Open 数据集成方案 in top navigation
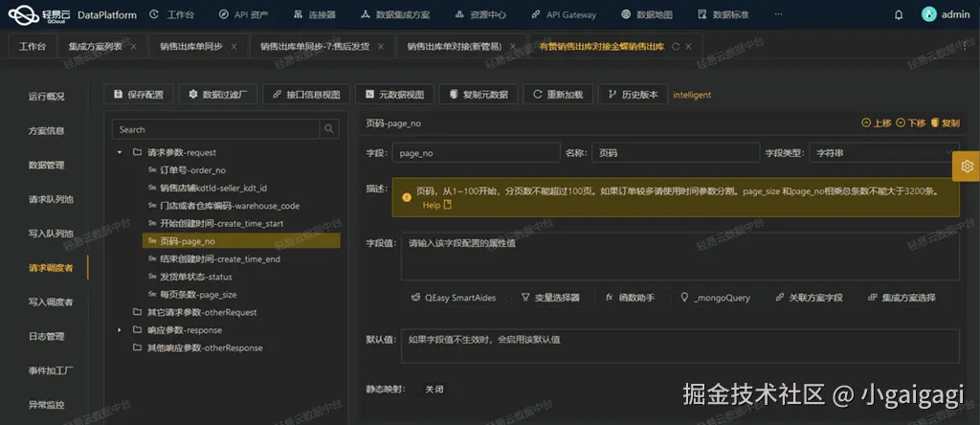The width and height of the screenshot is (980, 425). [x=395, y=14]
